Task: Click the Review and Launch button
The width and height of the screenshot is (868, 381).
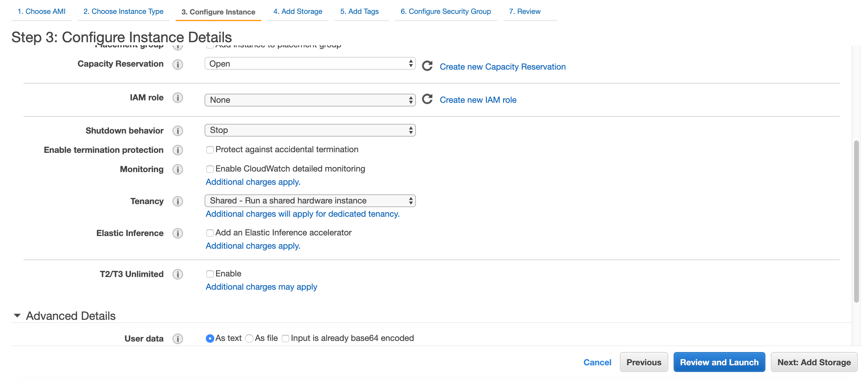Action: [x=720, y=362]
